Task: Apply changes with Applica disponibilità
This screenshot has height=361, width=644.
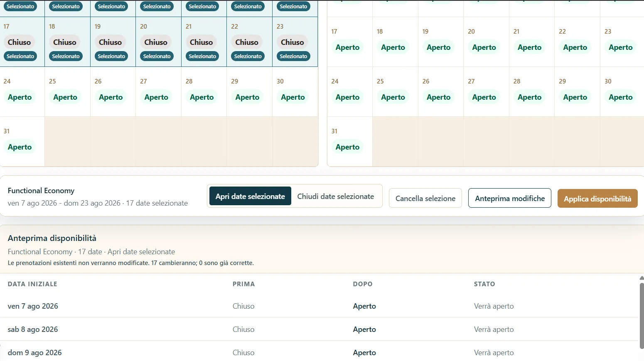Action: [597, 199]
